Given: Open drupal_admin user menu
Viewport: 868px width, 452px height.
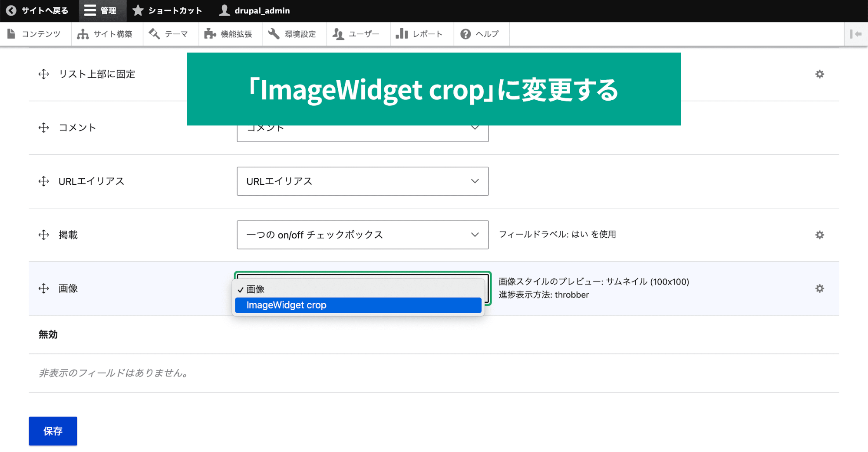Looking at the screenshot, I should tap(255, 10).
